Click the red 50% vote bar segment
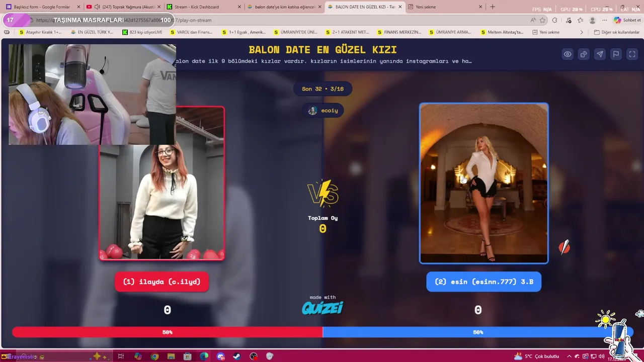 (168, 332)
